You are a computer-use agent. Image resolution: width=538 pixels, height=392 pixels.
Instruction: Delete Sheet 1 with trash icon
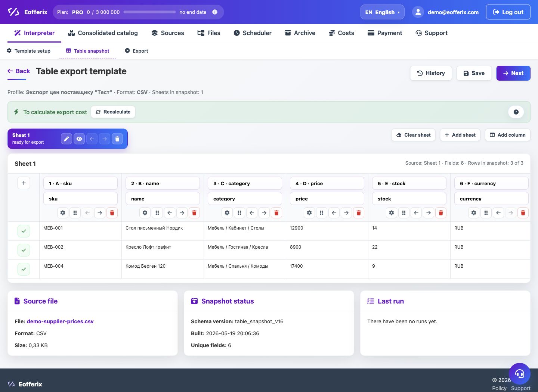117,139
